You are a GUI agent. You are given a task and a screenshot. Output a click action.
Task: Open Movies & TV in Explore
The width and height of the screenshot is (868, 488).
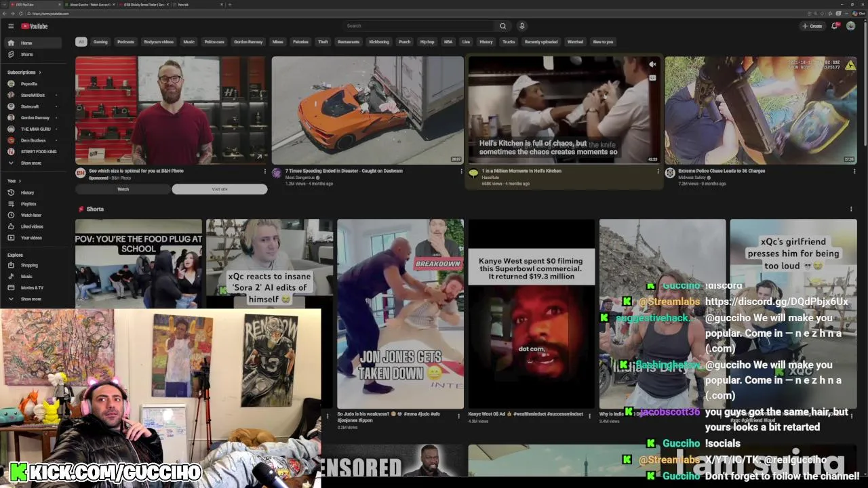pyautogui.click(x=33, y=287)
